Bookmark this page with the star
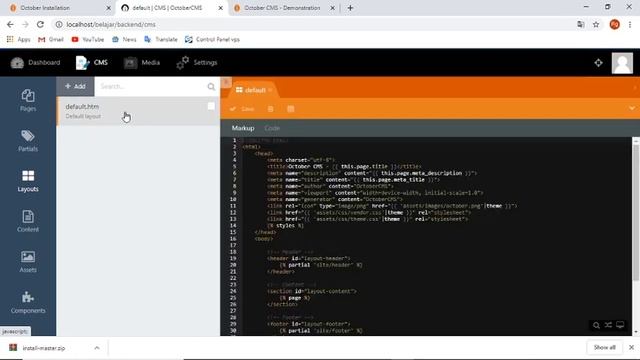 pos(596,24)
